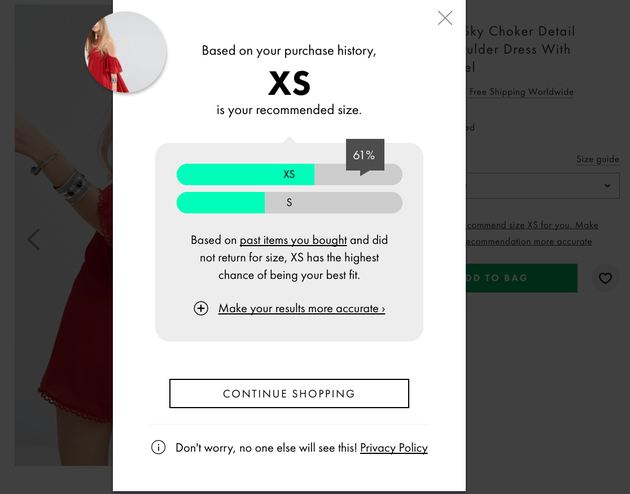This screenshot has width=630, height=494.
Task: Open past items you bought link
Action: 293,240
